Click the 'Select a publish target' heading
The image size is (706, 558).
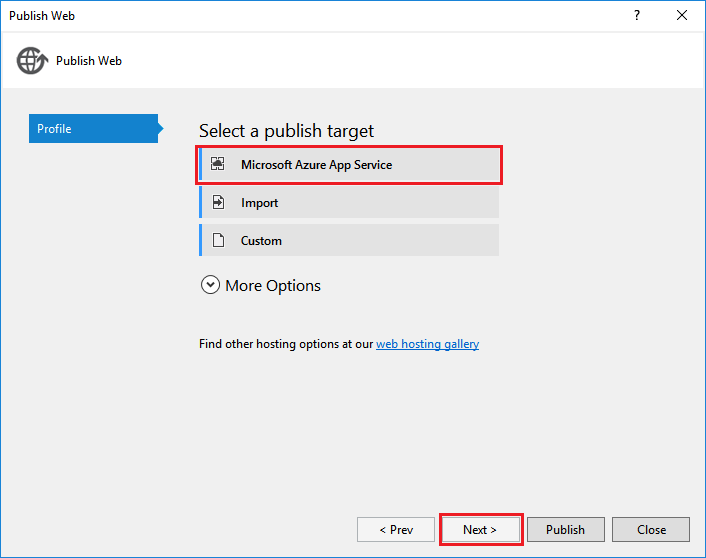[x=286, y=131]
